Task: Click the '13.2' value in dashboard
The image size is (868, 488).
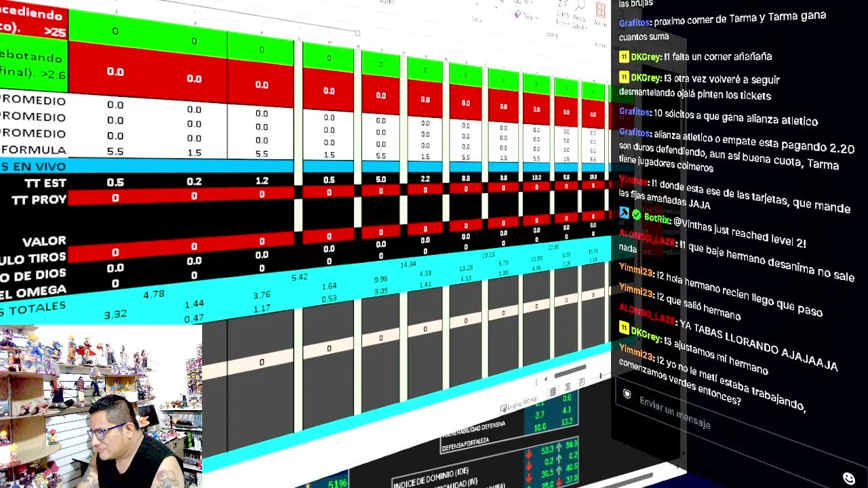Action: click(567, 422)
